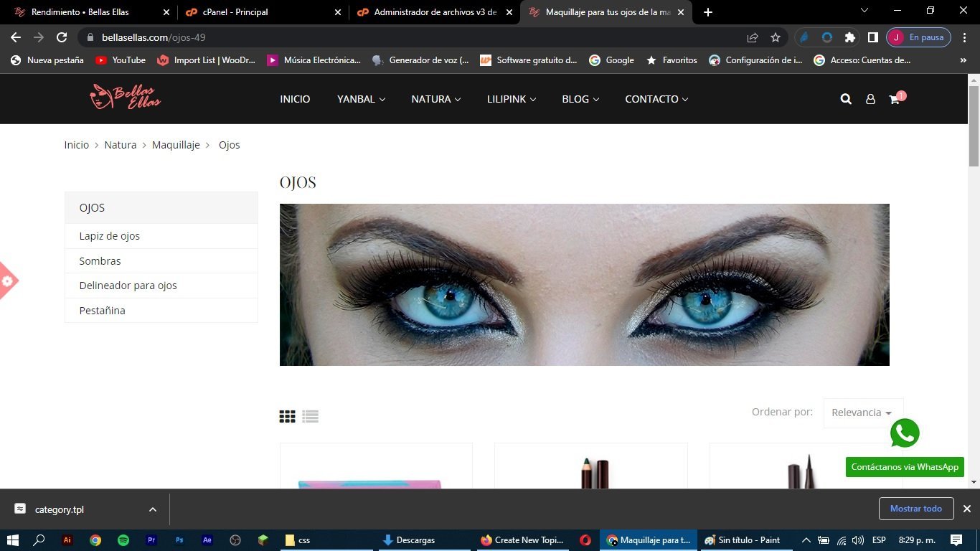Open the Windows notification center
980x551 pixels.
tap(956, 540)
